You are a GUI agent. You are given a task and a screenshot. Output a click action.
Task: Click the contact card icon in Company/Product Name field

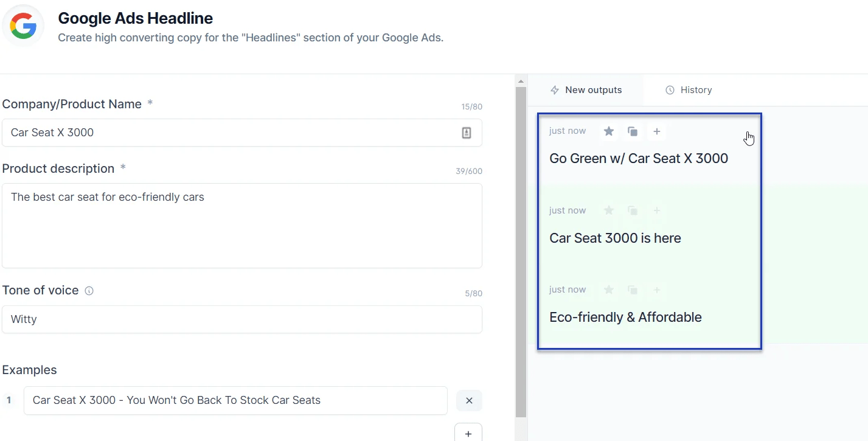tap(467, 133)
